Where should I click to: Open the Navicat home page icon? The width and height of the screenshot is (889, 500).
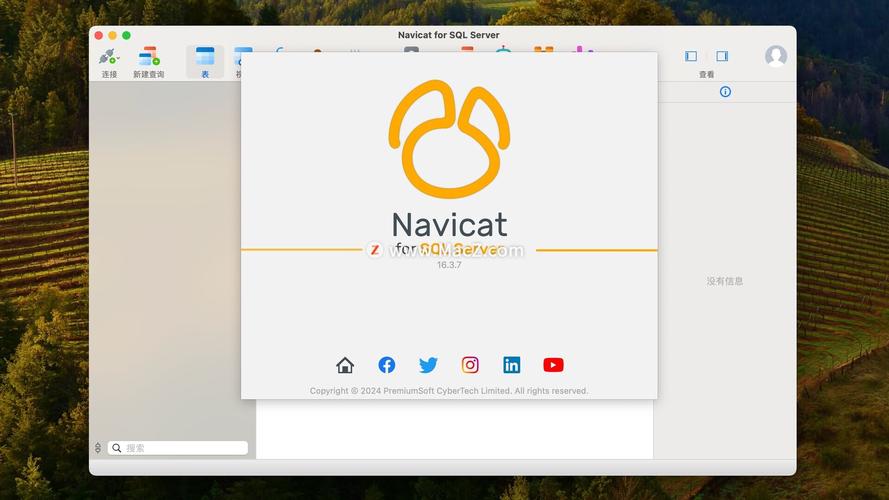pyautogui.click(x=345, y=365)
